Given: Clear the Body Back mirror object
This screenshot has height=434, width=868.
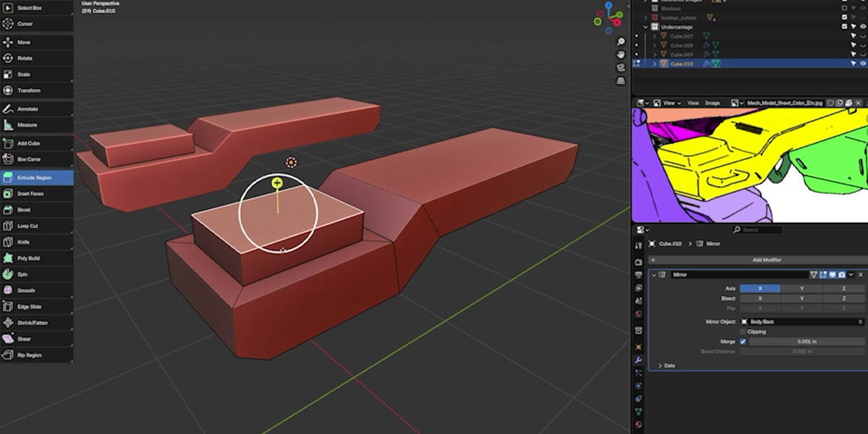Looking at the screenshot, I should point(860,321).
